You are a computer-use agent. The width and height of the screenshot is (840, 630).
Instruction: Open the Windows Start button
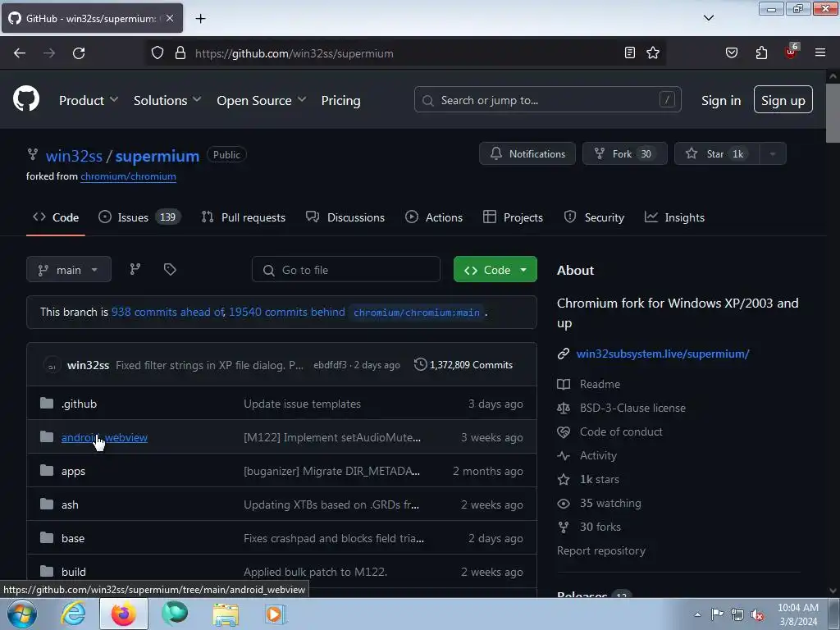click(21, 614)
